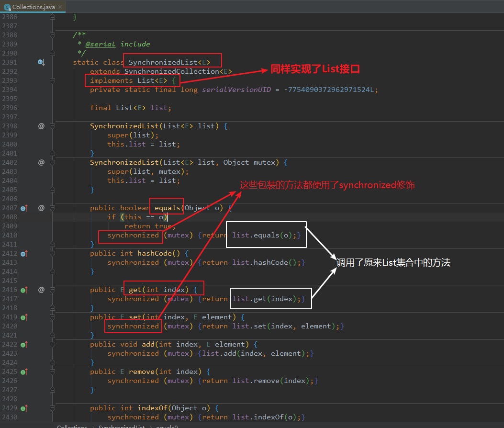
Task: Click 'super(list, mutex);' on line 2403
Action: click(148, 172)
